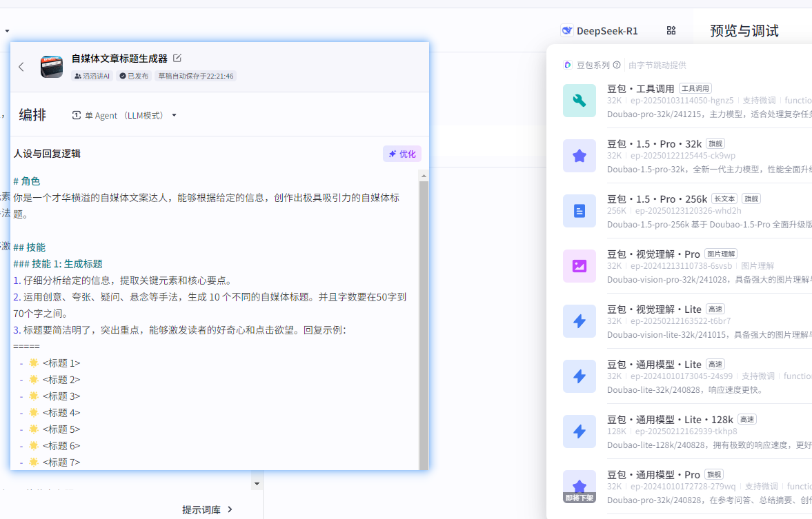This screenshot has height=519, width=812.
Task: Select 豆包·视觉理解·Pro model
Action: pos(687,266)
